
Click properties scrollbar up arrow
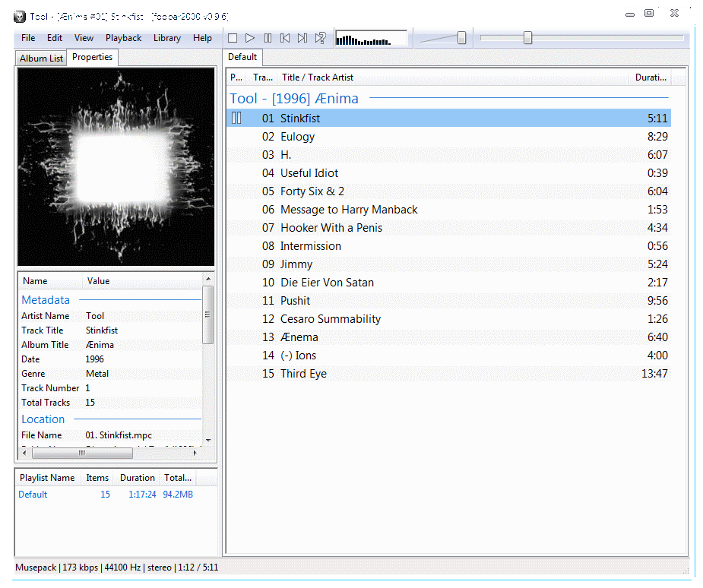click(x=208, y=279)
